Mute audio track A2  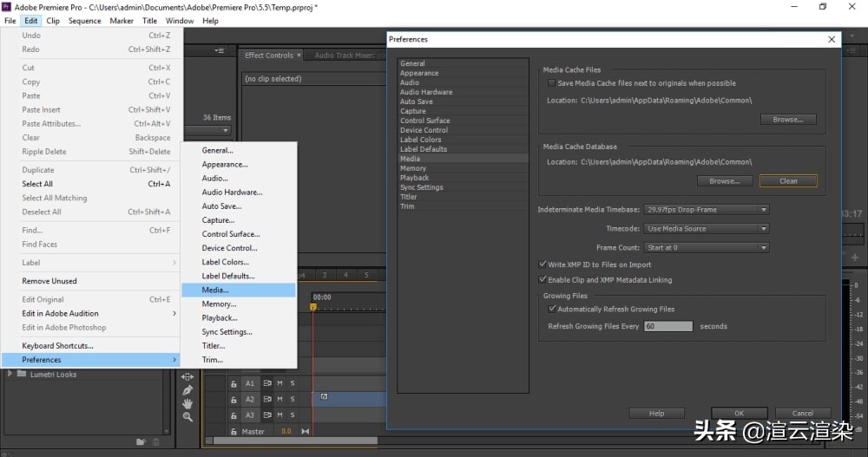tap(279, 399)
